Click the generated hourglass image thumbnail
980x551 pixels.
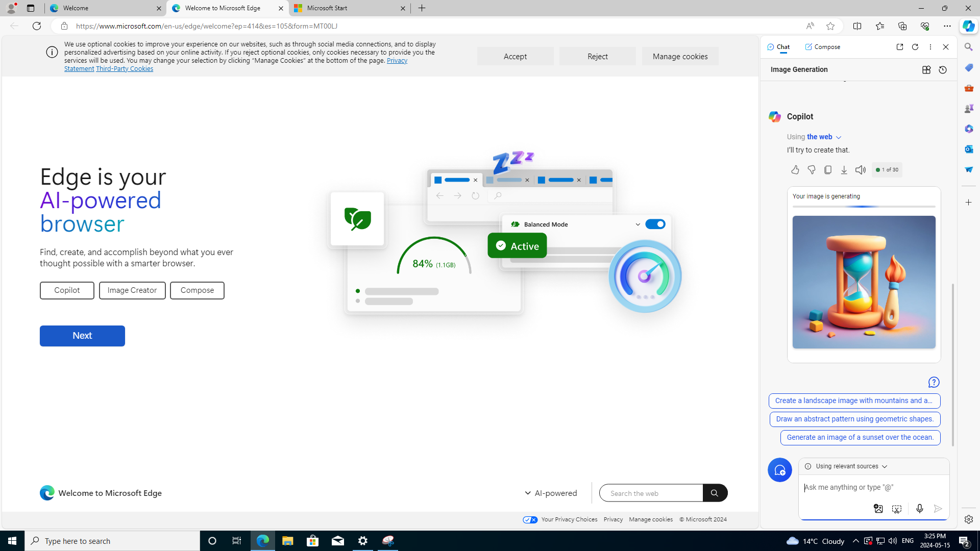coord(864,282)
